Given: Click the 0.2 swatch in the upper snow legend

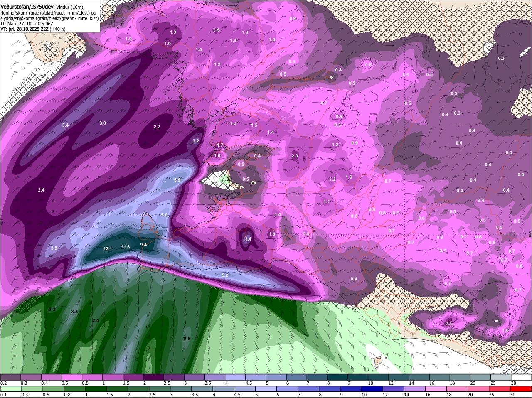Looking at the screenshot, I should (10, 377).
